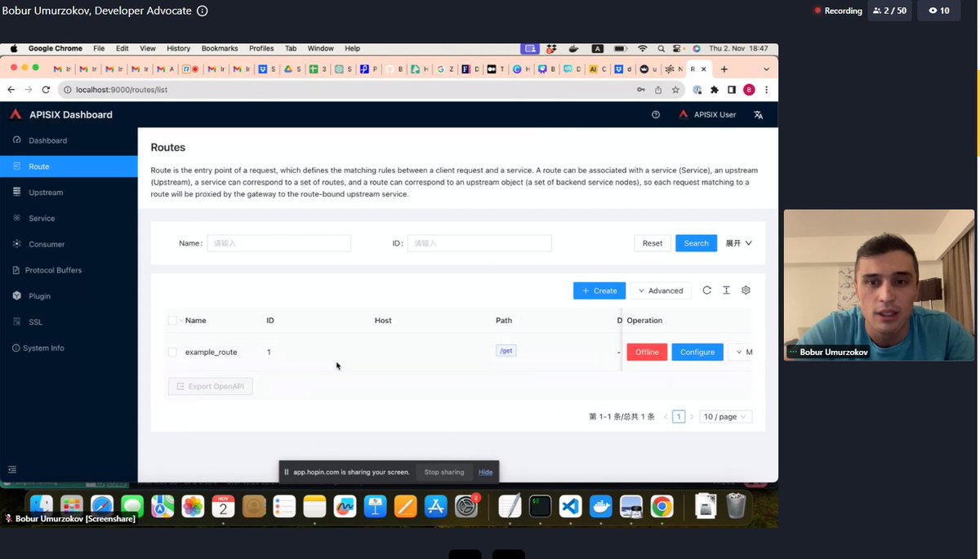Image resolution: width=980 pixels, height=559 pixels.
Task: Click Stop sharing in the sharing bar
Action: (x=444, y=472)
